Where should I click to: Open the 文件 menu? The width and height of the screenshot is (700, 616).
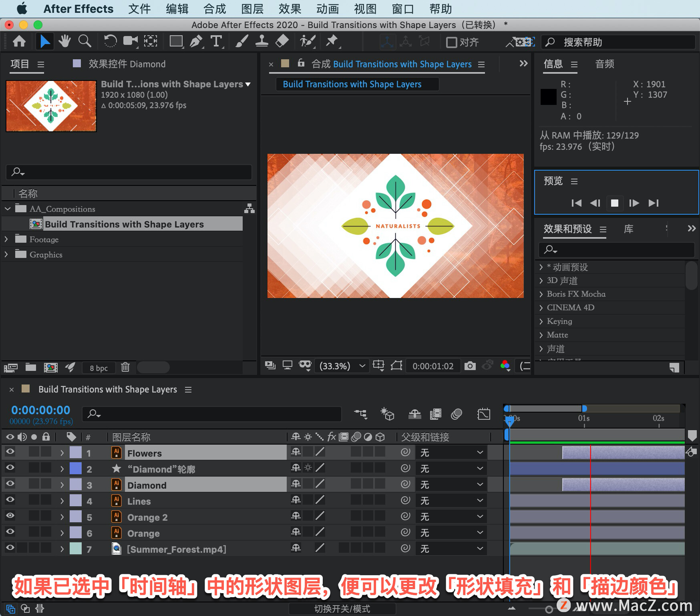[139, 9]
